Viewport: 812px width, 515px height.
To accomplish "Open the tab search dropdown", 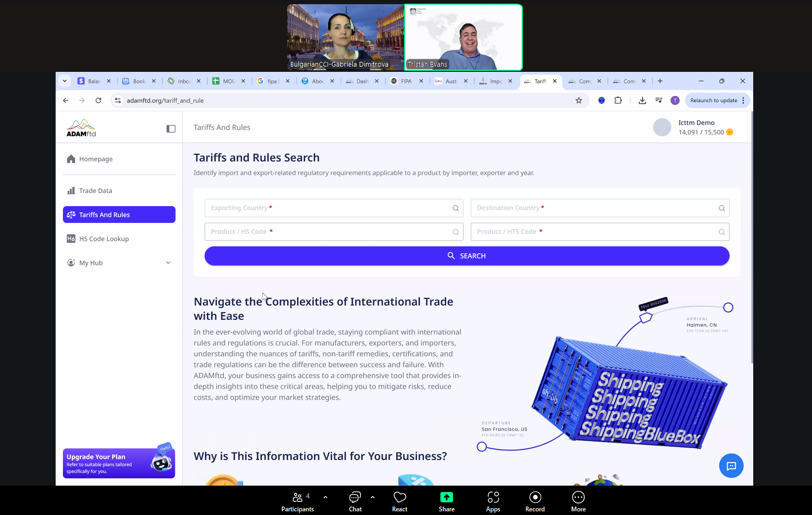I will point(65,81).
